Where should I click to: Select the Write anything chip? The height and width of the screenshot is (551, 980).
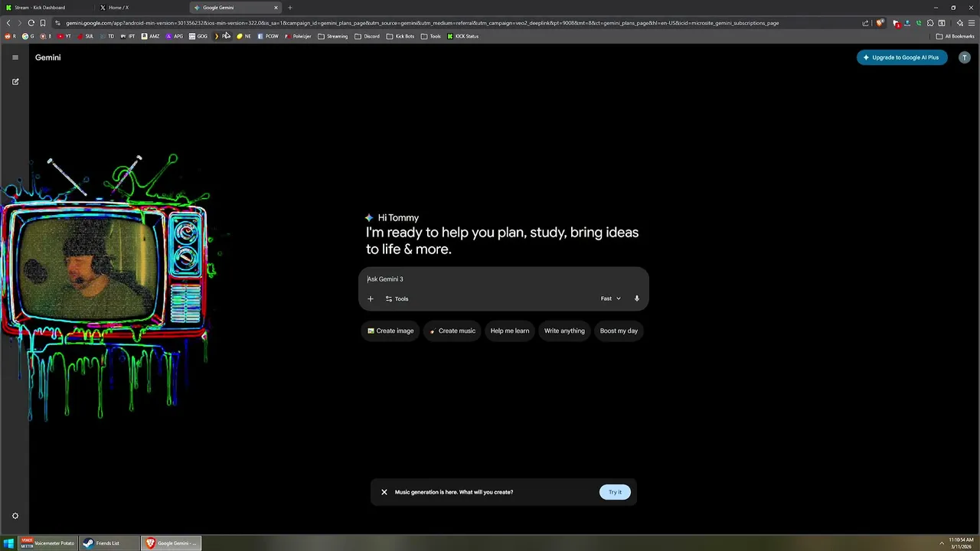click(564, 331)
